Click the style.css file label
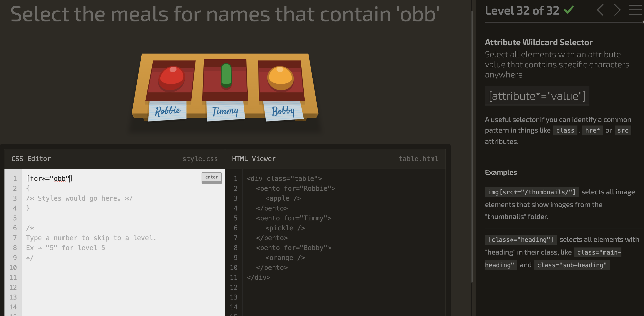Image resolution: width=644 pixels, height=316 pixels. click(x=200, y=159)
